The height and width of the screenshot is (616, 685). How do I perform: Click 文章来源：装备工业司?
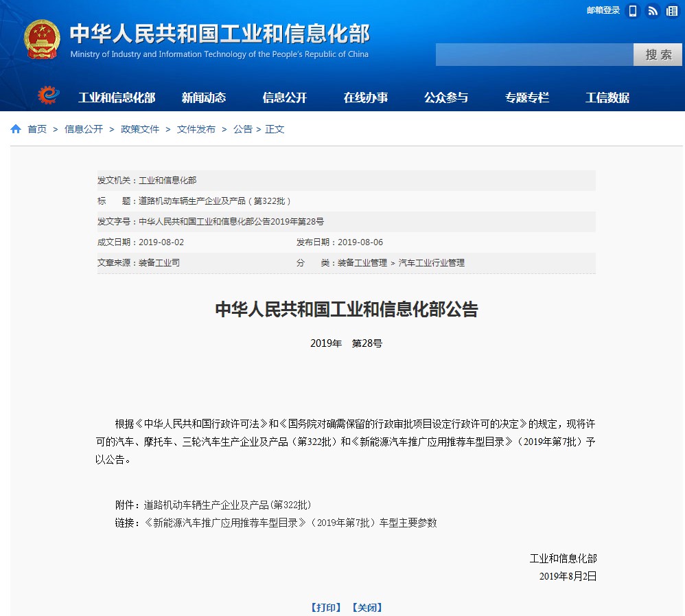coord(139,263)
